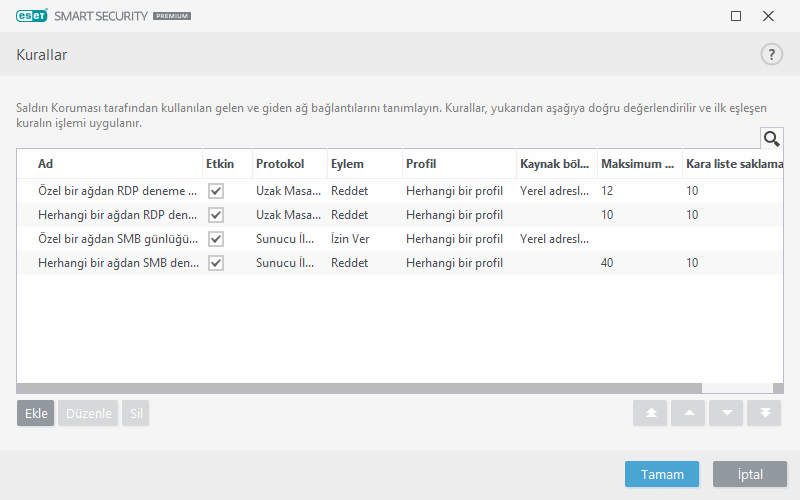
Task: Click the help question mark icon
Action: [x=771, y=55]
